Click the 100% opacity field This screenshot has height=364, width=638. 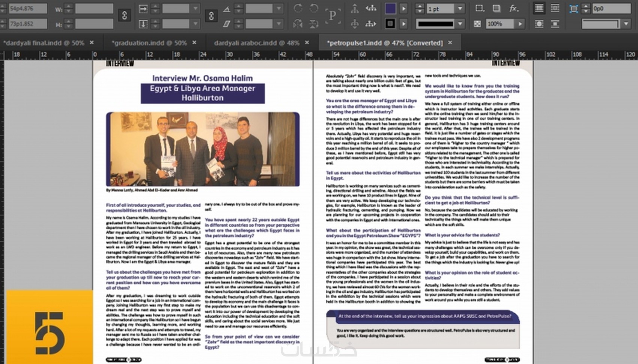coord(500,24)
